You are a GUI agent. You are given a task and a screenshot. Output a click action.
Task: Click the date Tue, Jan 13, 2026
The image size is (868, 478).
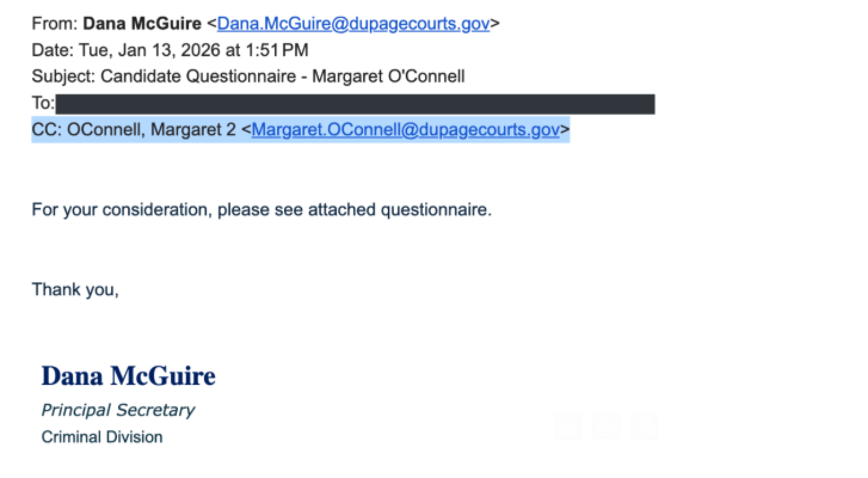(x=150, y=50)
